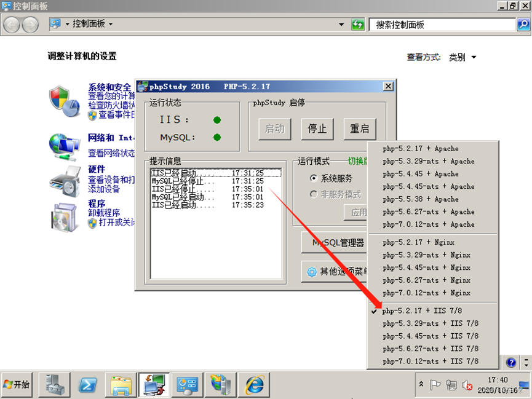The width and height of the screenshot is (532, 399).
Task: Open MySQL管理器 button
Action: tap(334, 243)
